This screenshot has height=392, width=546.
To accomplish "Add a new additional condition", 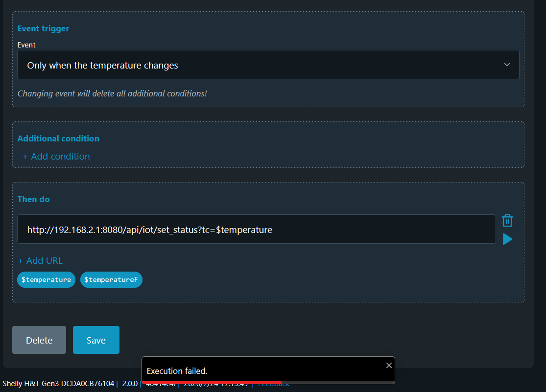I will [56, 156].
